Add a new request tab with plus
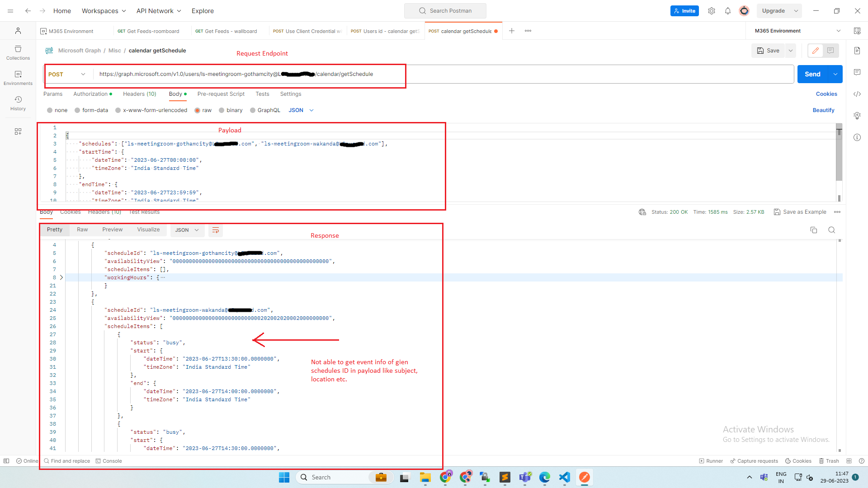This screenshot has height=488, width=868. tap(512, 31)
